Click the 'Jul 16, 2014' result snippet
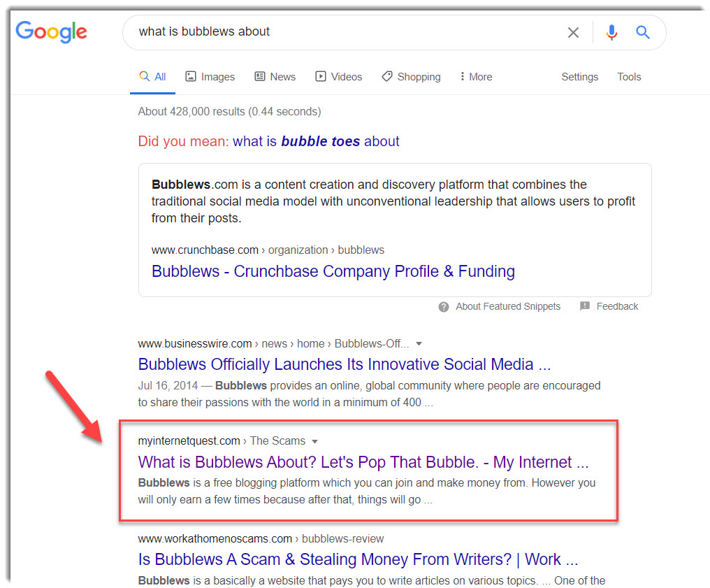This screenshot has height=588, width=710. point(370,394)
